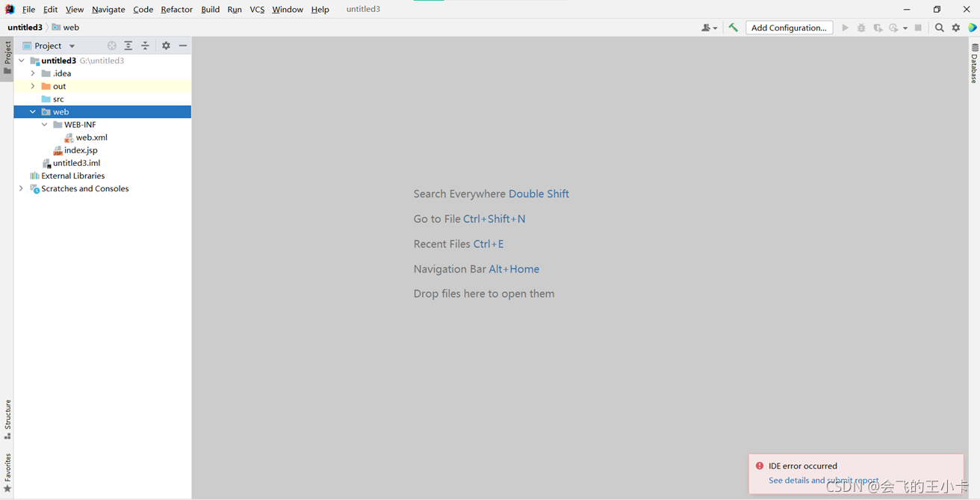Expand Scratches and Consoles node

(x=22, y=189)
